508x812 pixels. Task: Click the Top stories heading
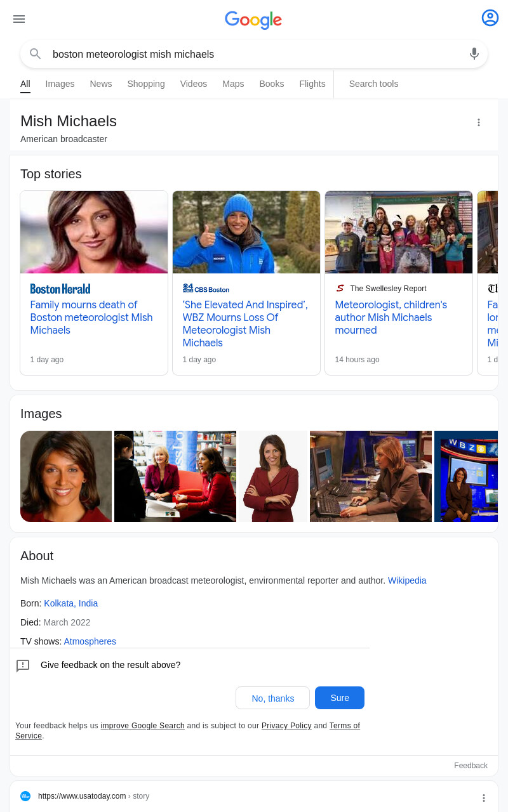[x=51, y=174]
